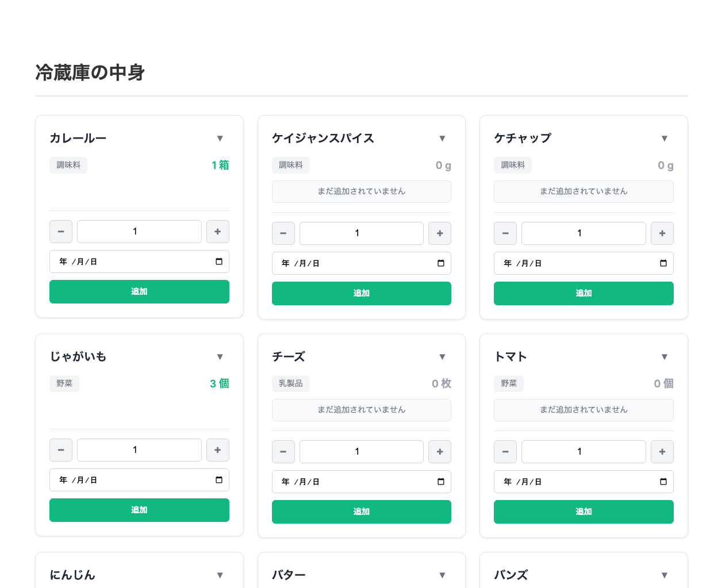The width and height of the screenshot is (714, 588).
Task: Expand the カレールー card details
Action: (x=220, y=139)
